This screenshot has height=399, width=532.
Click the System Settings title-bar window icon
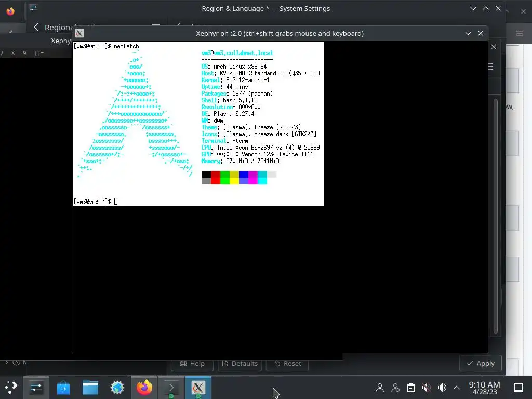[33, 7]
